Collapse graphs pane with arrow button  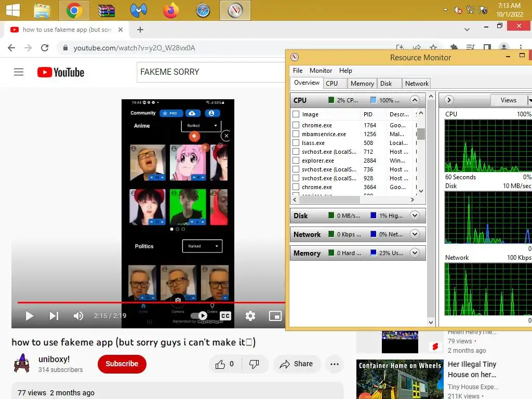pyautogui.click(x=449, y=100)
